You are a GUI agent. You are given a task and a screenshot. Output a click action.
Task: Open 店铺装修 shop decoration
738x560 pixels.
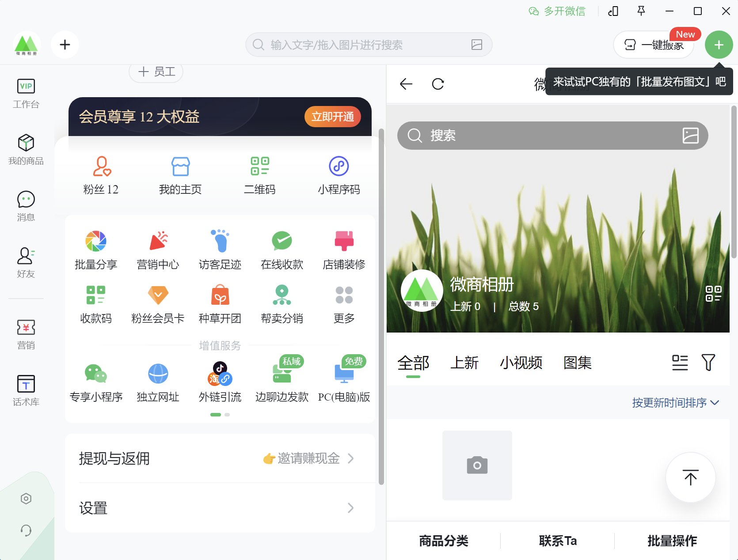[x=344, y=250]
